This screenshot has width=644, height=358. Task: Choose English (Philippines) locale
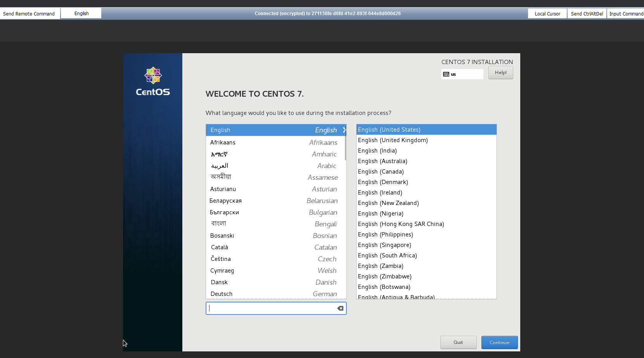[426, 235]
